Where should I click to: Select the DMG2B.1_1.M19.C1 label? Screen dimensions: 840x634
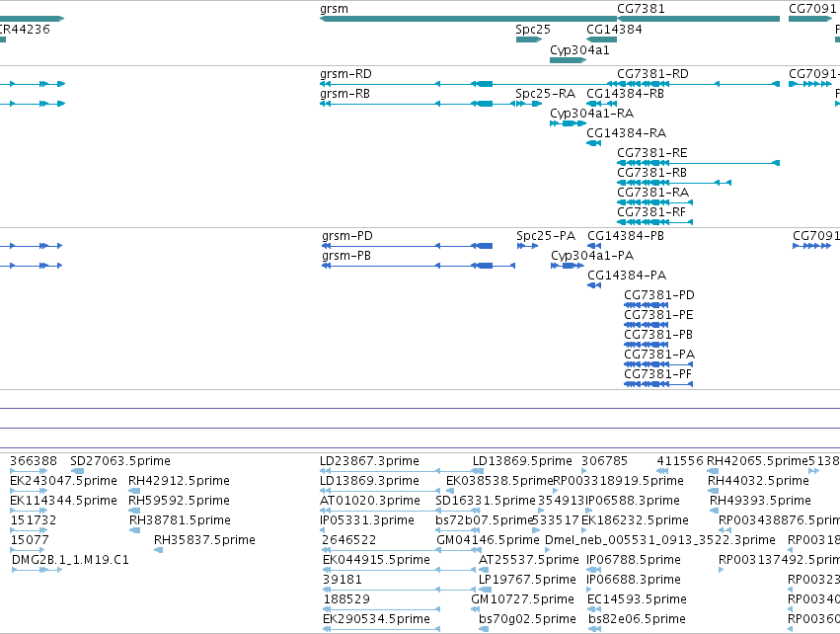click(70, 560)
